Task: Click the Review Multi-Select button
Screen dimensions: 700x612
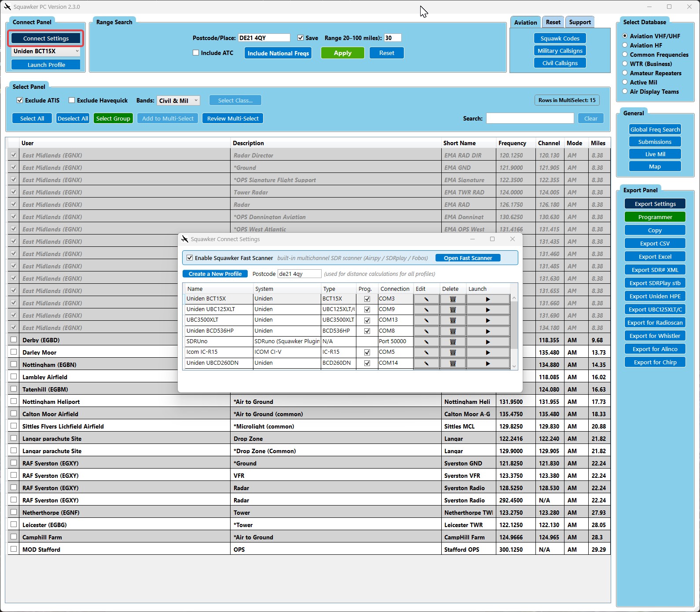Action: click(233, 118)
